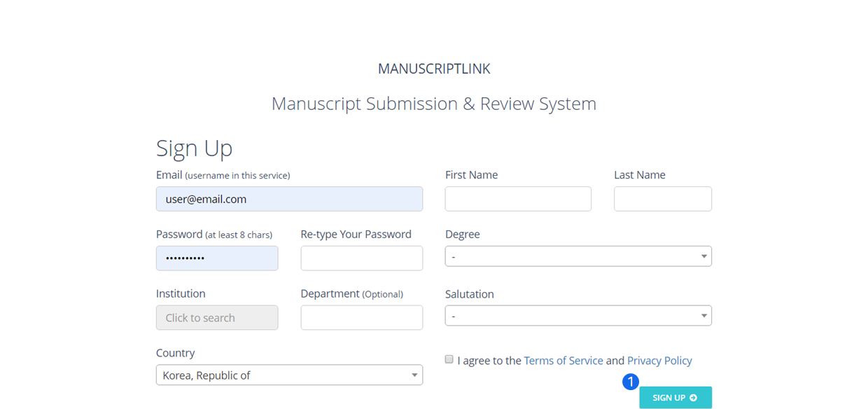This screenshot has width=868, height=409.
Task: Click the First Name input
Action: tap(518, 199)
